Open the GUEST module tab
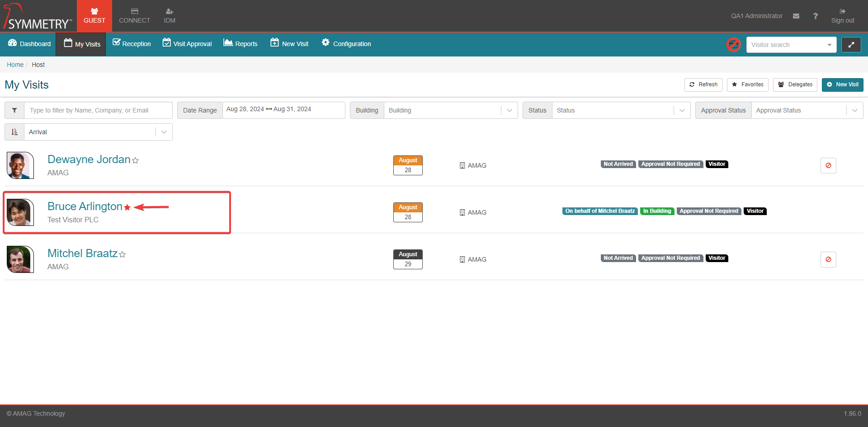The image size is (868, 427). [94, 16]
